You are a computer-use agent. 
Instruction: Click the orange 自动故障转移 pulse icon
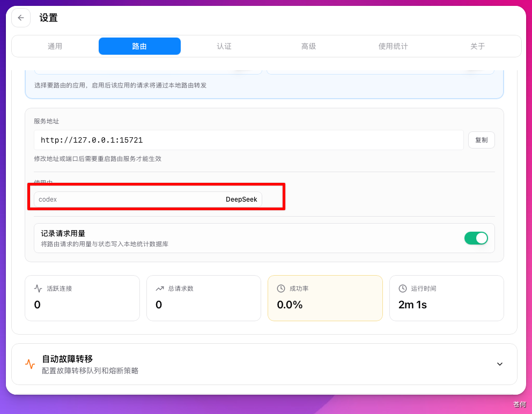pyautogui.click(x=30, y=364)
